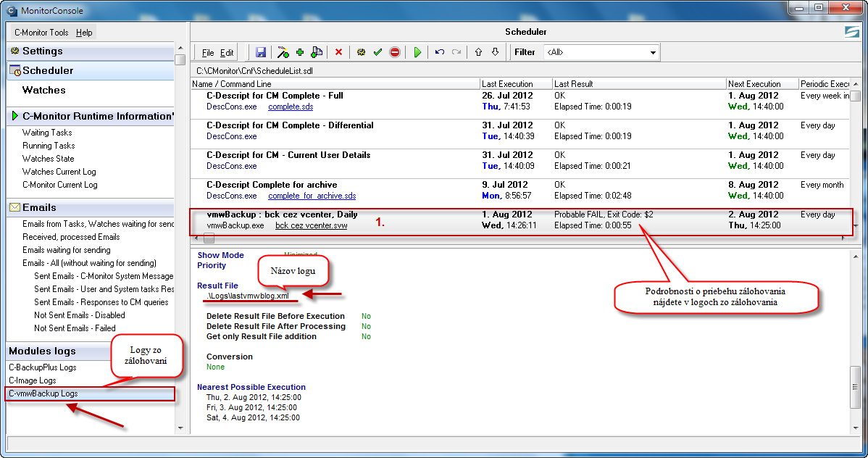Click DescCons.exe under CM Complete - Differential
Screen dimensions: 868x458
[x=231, y=136]
